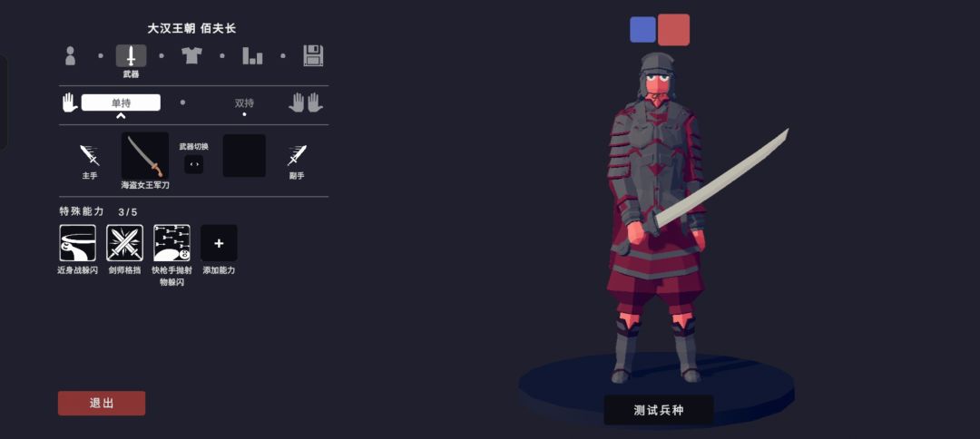Select the 近身战躲闪 ability icon
Viewport: 980px width, 439px height.
(77, 243)
